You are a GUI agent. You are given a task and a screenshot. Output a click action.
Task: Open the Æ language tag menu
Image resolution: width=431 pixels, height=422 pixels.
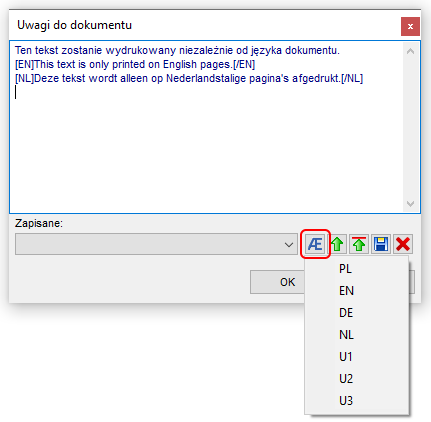[315, 244]
